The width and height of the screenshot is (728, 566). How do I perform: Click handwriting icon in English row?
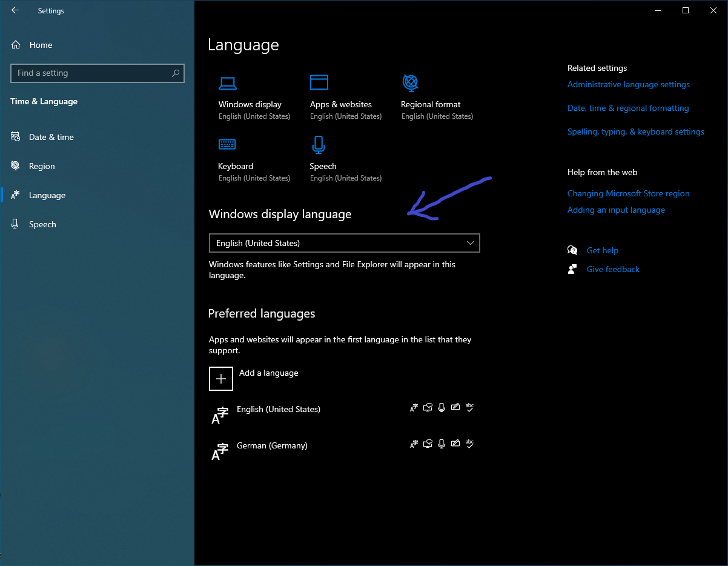(455, 408)
